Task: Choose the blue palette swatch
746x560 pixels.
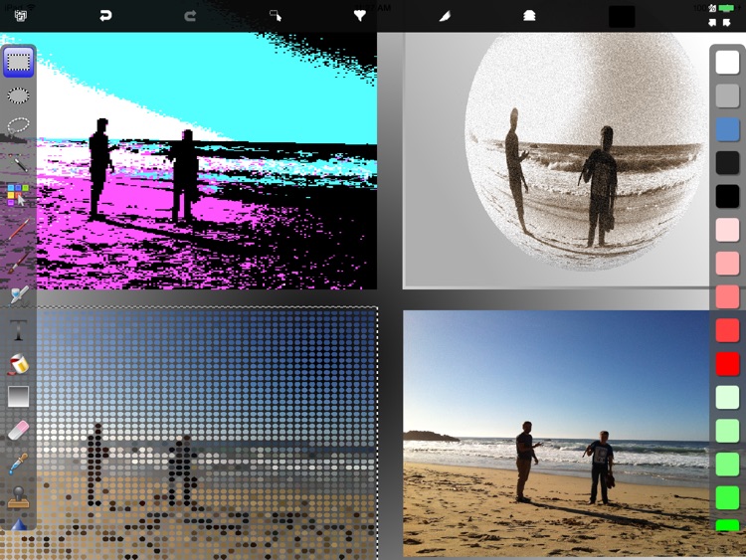Action: tap(727, 129)
